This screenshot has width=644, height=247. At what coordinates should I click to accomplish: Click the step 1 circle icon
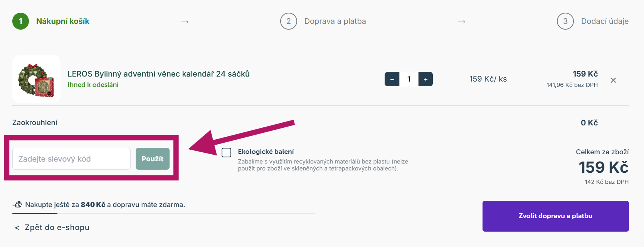coord(20,21)
